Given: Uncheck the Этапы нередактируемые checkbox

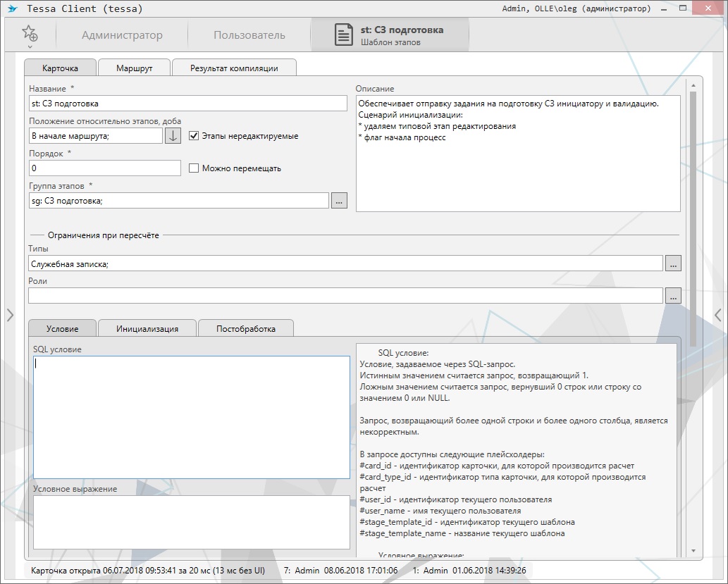Looking at the screenshot, I should [x=194, y=136].
